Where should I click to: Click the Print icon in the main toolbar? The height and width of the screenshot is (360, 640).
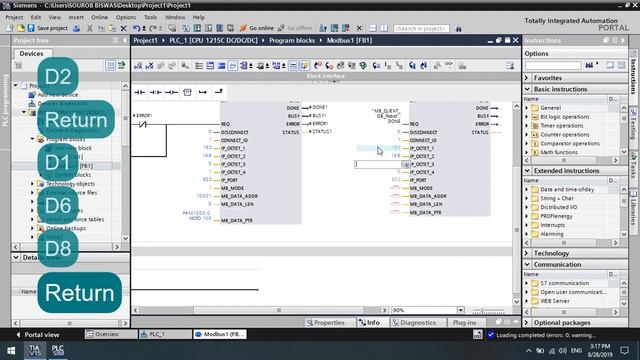pos(76,28)
